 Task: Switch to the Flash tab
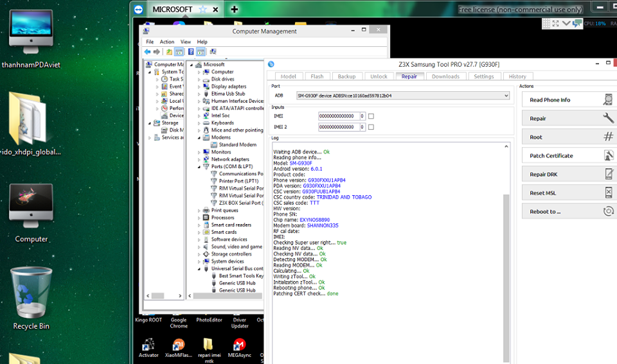(x=317, y=76)
